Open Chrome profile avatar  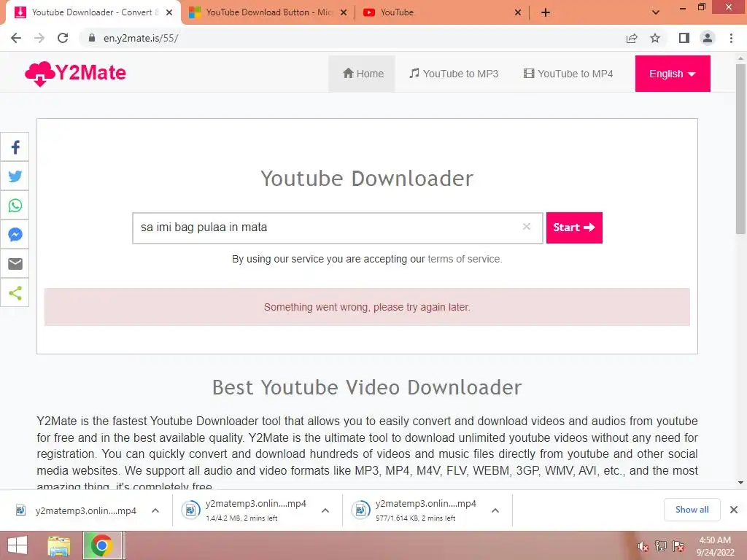[708, 38]
